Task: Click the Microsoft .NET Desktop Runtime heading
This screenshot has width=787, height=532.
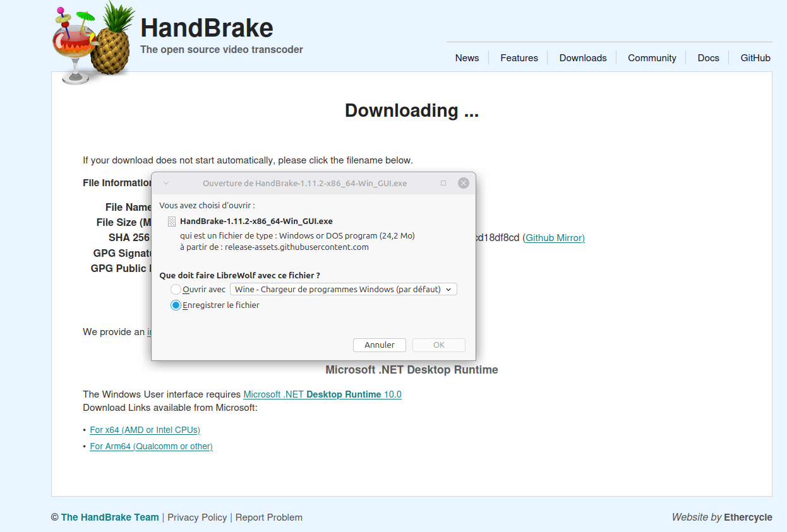Action: pos(412,370)
